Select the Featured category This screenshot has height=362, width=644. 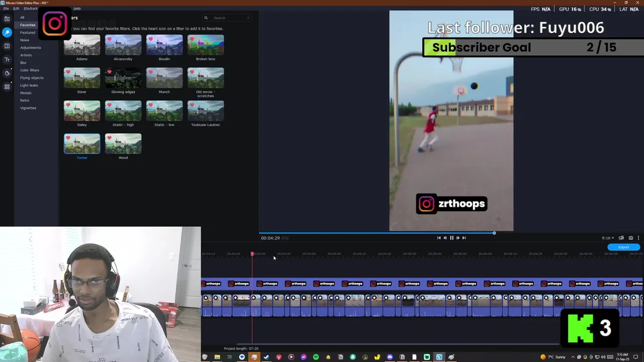(x=28, y=33)
